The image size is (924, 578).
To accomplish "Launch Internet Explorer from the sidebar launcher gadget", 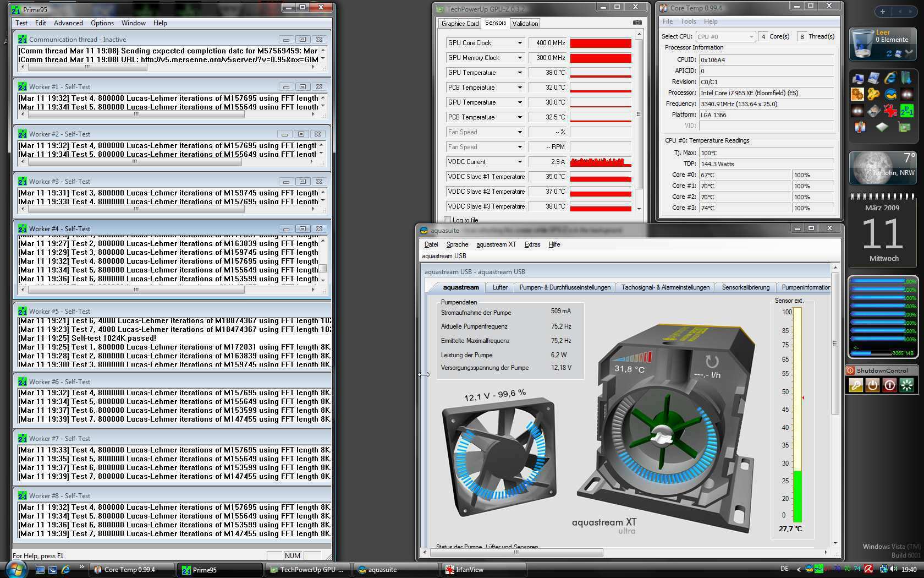I will [890, 78].
